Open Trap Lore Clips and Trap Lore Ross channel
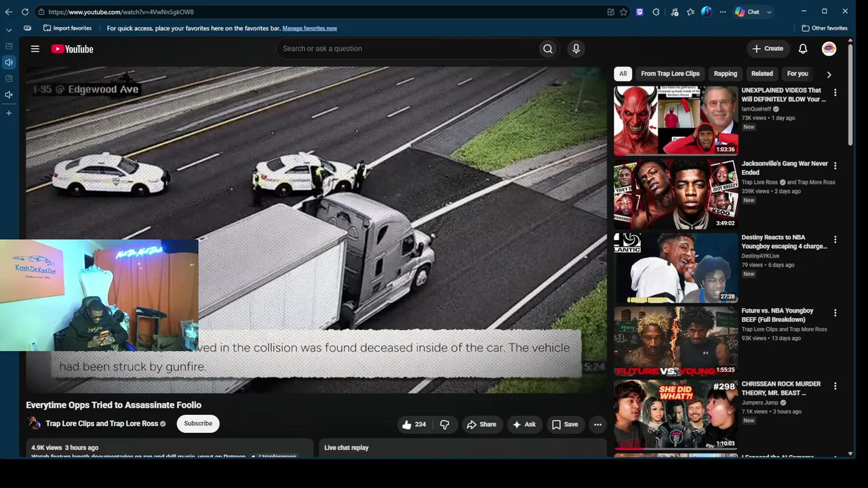 tap(102, 424)
